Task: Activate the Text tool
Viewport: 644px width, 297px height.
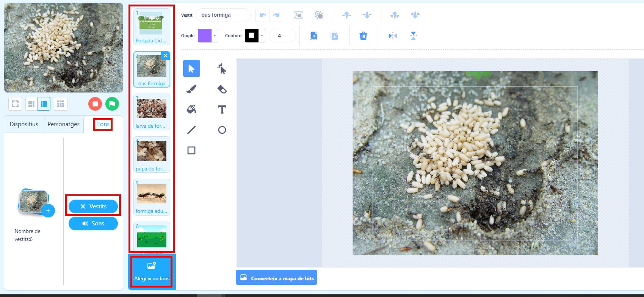Action: coord(222,109)
